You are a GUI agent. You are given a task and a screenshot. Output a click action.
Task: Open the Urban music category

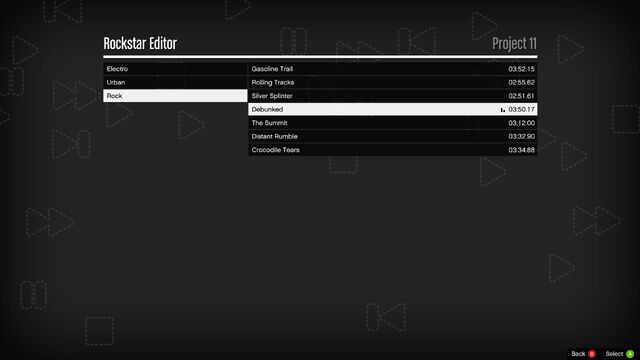click(175, 82)
